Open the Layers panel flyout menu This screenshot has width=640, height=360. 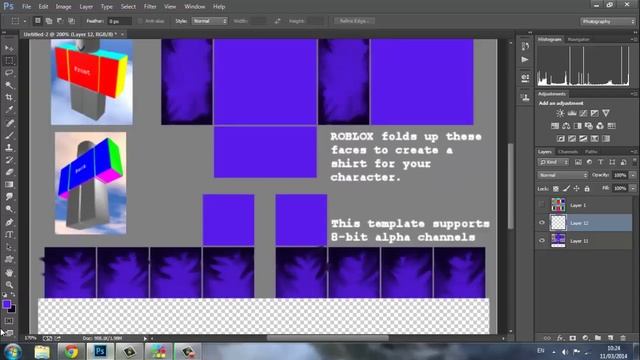click(633, 151)
